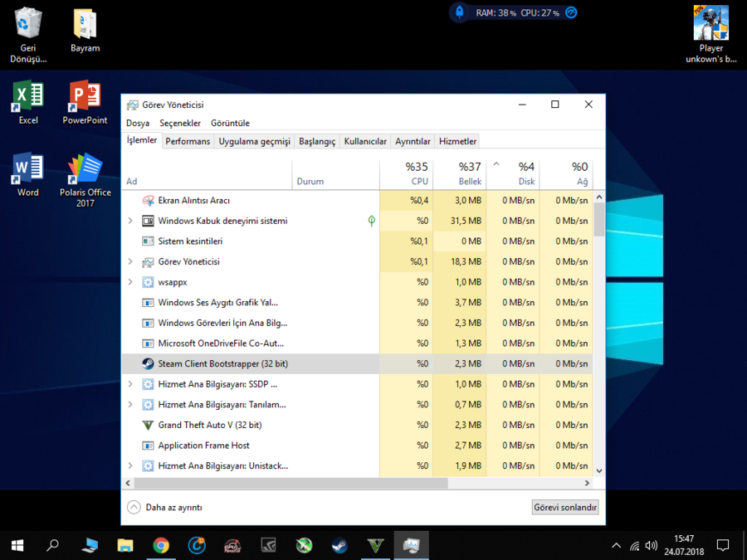This screenshot has width=747, height=560.
Task: Click the green leaf status icon
Action: (372, 221)
